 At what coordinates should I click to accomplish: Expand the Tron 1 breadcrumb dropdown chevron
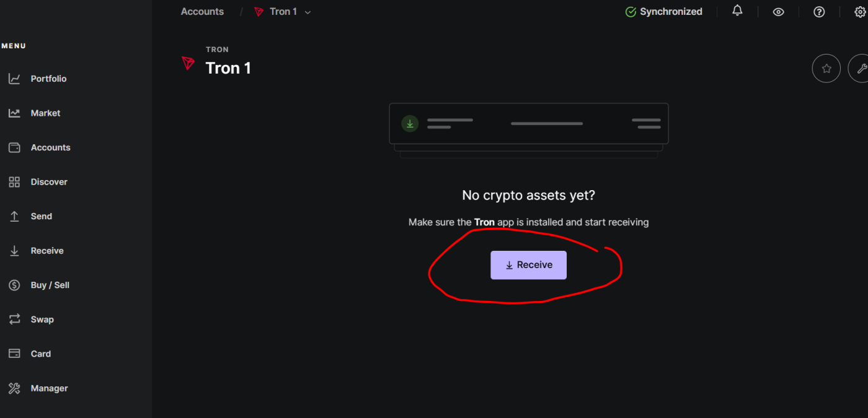[x=308, y=12]
